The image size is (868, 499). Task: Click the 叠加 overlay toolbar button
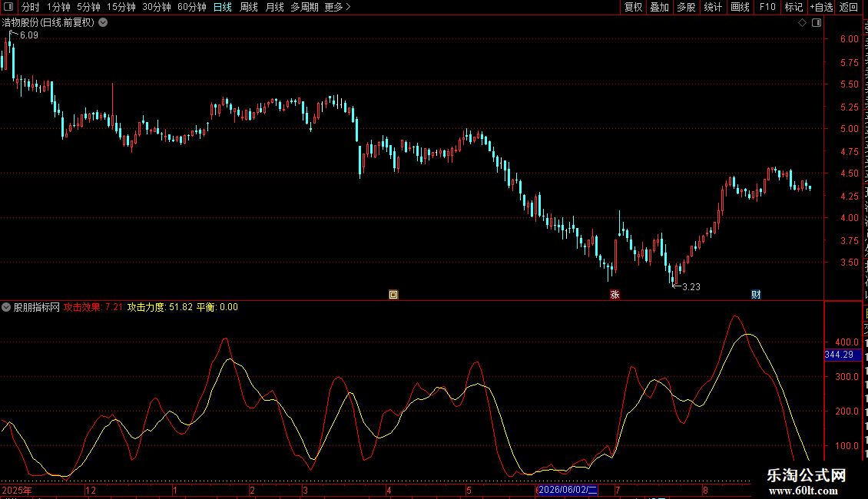click(659, 7)
